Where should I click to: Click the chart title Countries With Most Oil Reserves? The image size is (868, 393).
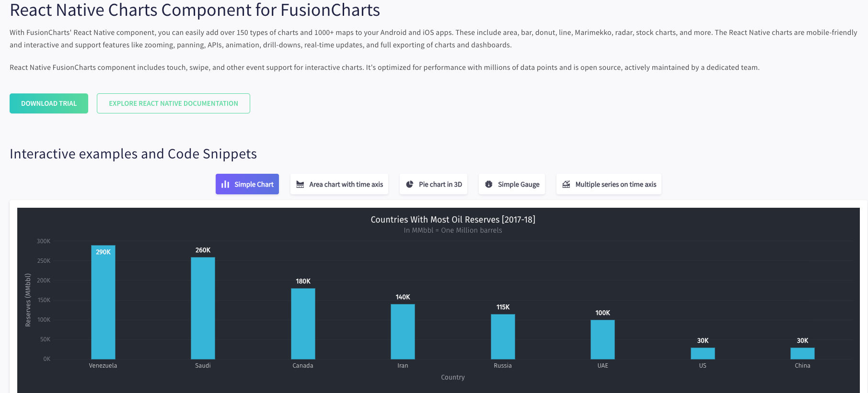pos(453,220)
